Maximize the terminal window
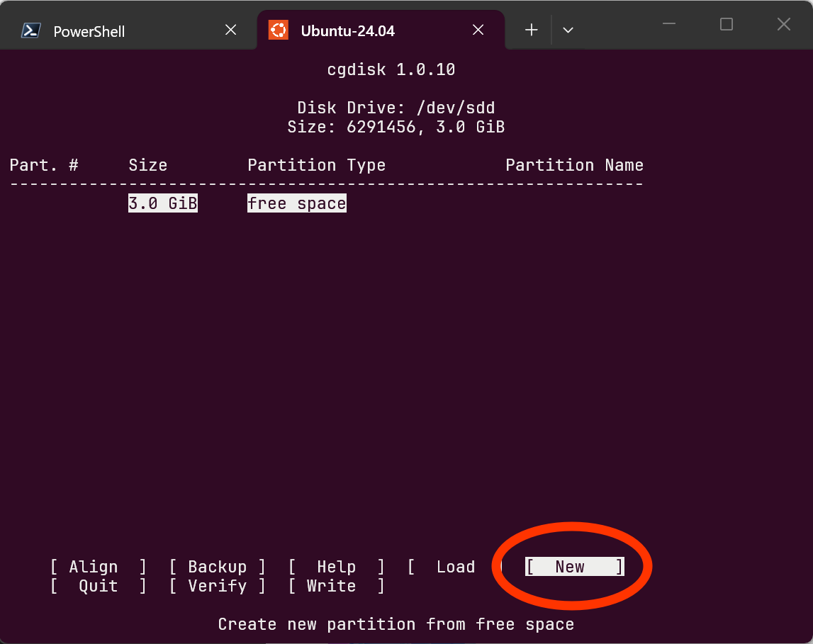Screen dimensions: 813x644 (727, 24)
